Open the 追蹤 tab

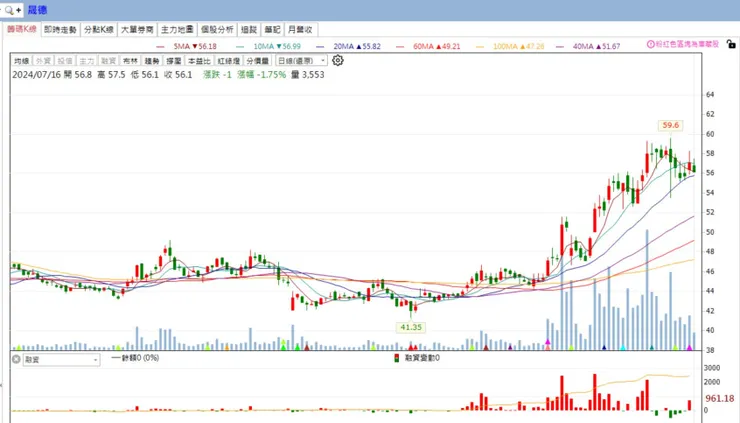pos(249,29)
